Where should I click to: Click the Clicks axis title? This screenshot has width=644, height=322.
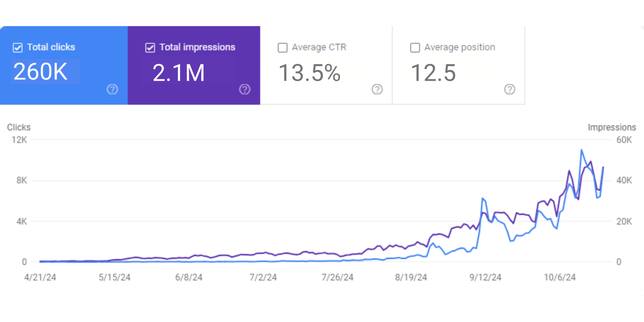(19, 127)
